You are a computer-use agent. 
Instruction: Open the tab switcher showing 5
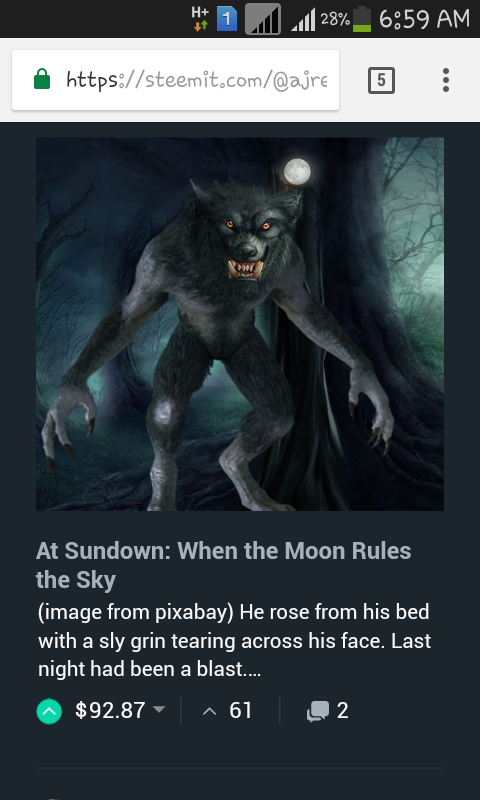click(x=381, y=80)
